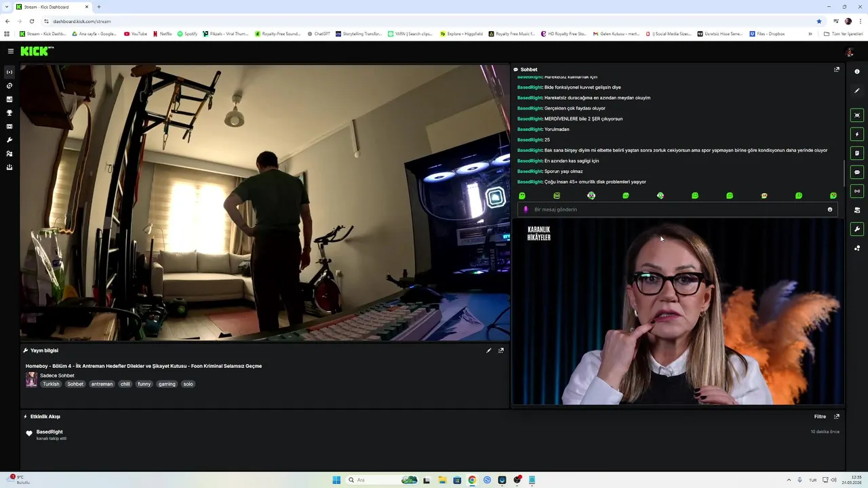Viewport: 868px width, 488px height.
Task: Open the Netflix bookmark
Action: click(x=162, y=34)
